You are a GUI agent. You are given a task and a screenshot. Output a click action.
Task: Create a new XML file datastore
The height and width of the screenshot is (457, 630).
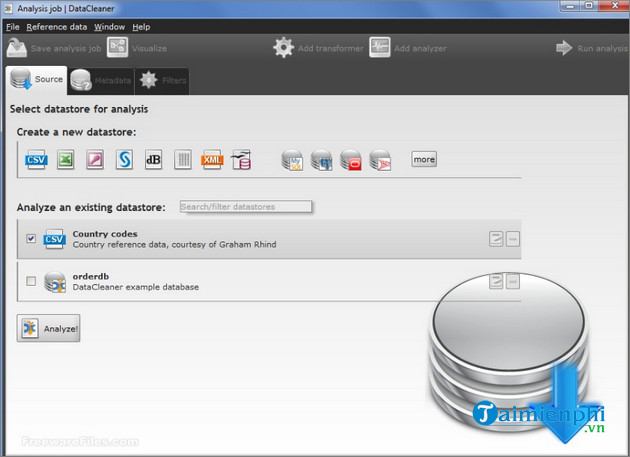click(212, 159)
